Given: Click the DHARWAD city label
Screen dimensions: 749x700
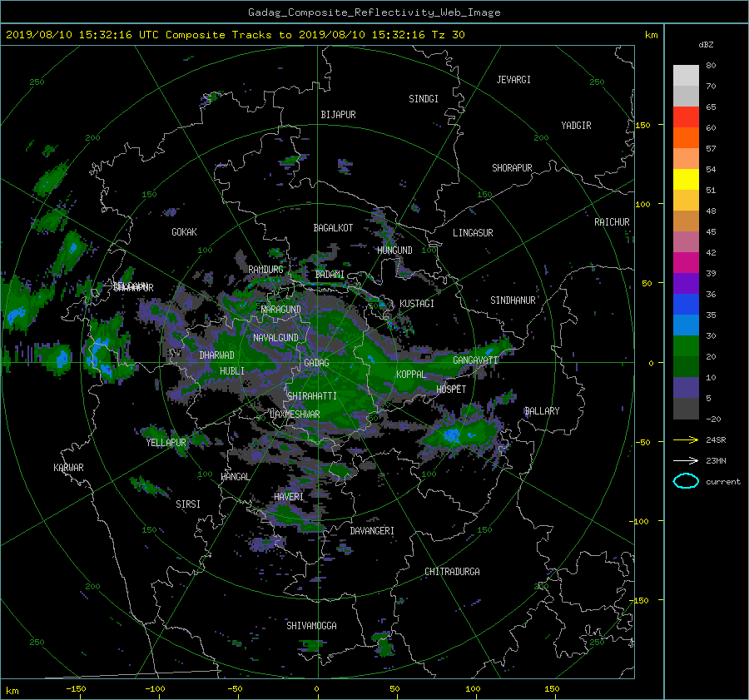Looking at the screenshot, I should pos(217,355).
